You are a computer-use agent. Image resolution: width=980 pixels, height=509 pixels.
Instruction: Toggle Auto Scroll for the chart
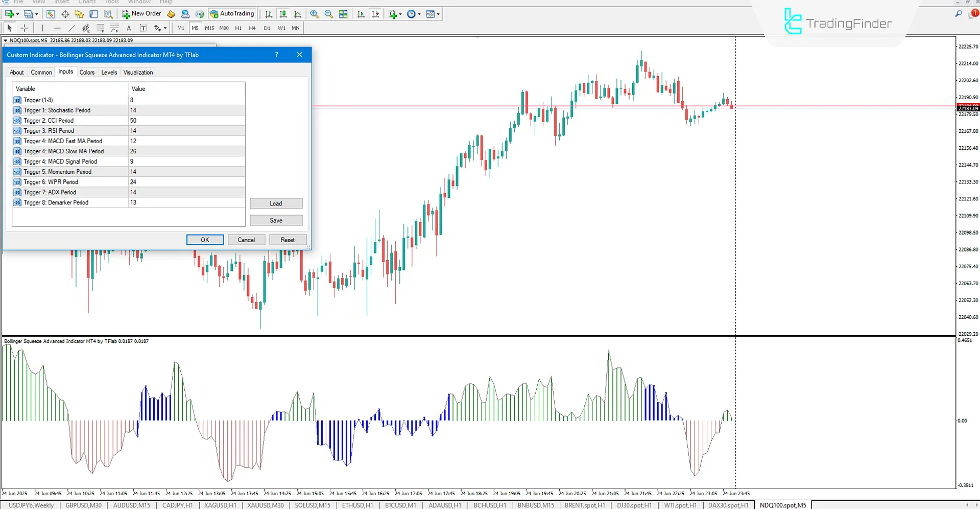[360, 14]
